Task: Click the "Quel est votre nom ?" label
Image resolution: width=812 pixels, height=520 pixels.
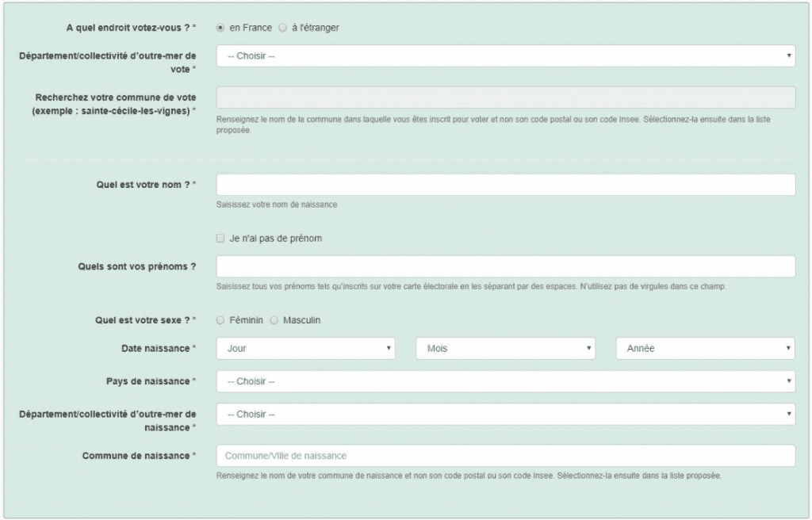Action: pos(144,185)
